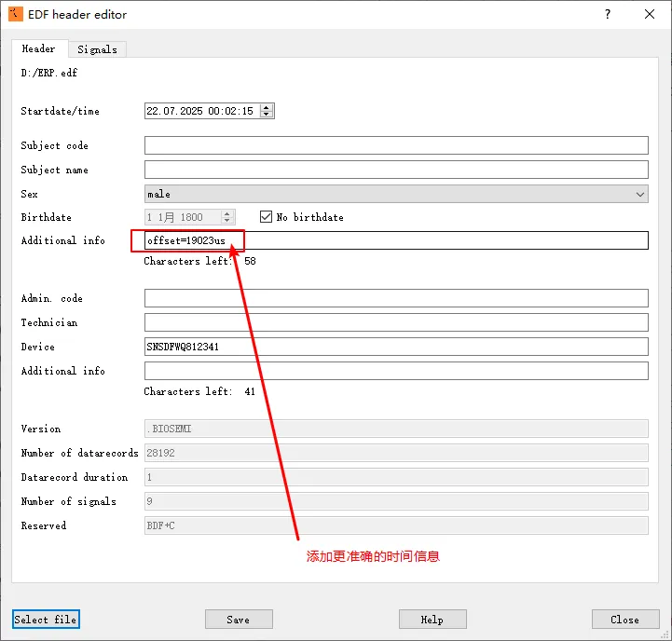Click the title bar help question mark
Image resolution: width=672 pixels, height=641 pixels.
(x=608, y=14)
